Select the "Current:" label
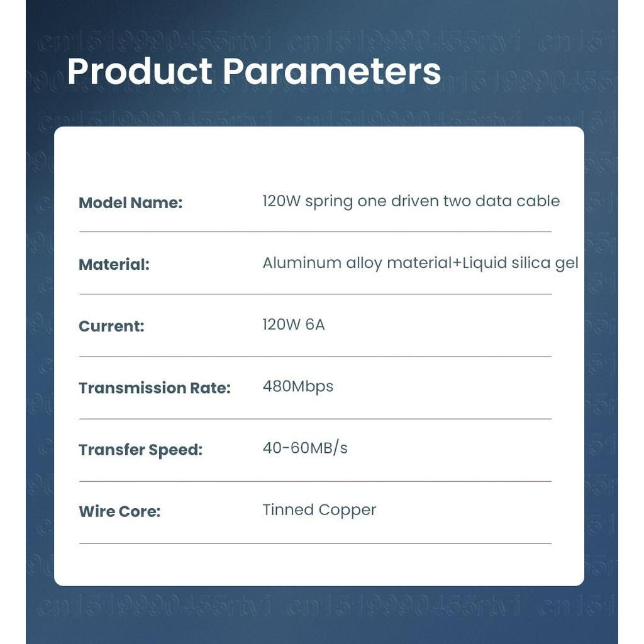The height and width of the screenshot is (644, 644). pos(111,326)
